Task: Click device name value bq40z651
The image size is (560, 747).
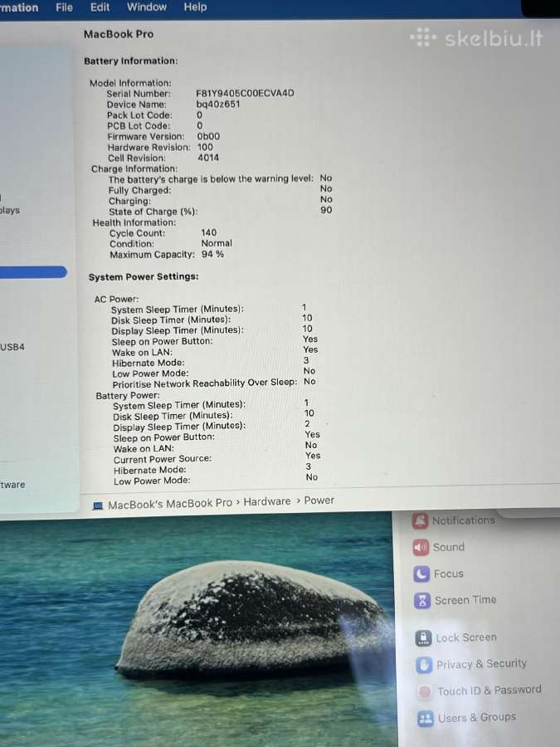Action: (x=218, y=104)
